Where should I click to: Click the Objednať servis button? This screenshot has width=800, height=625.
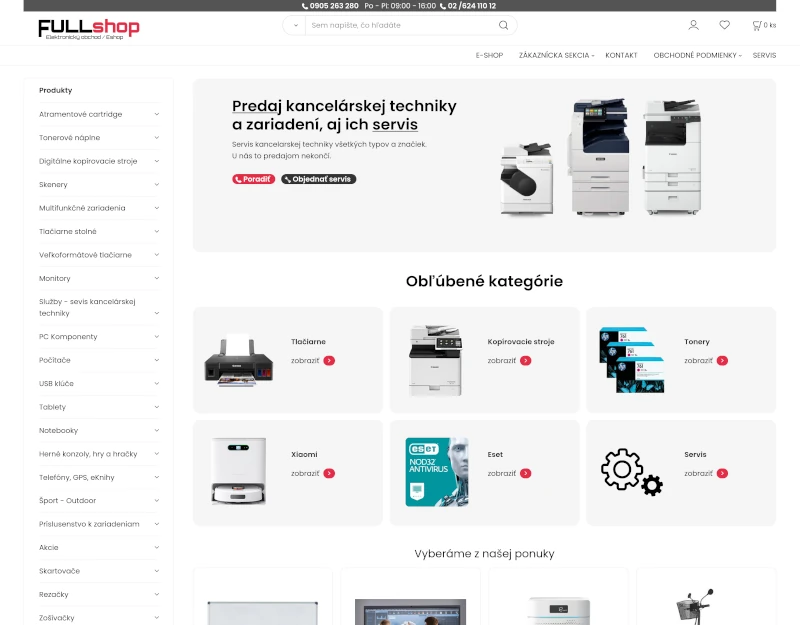click(318, 179)
